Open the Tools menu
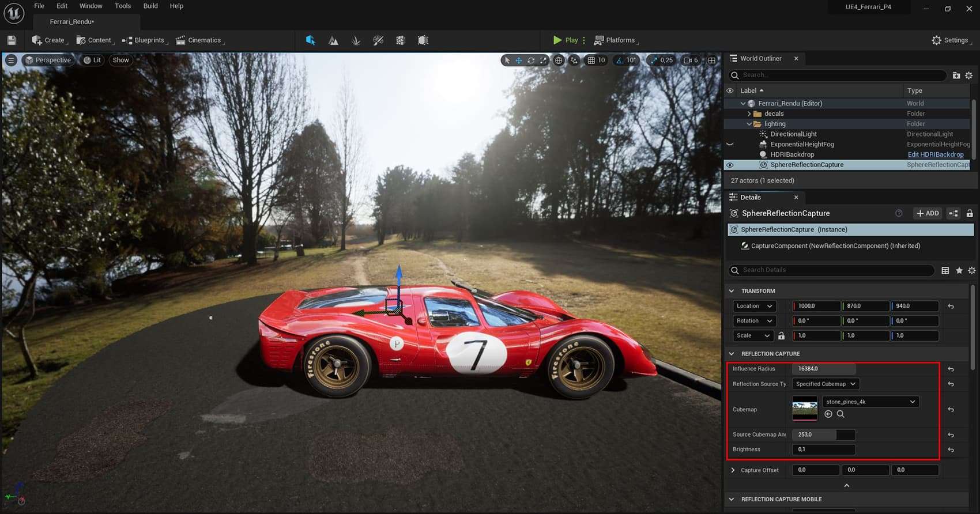This screenshot has height=514, width=980. pos(123,6)
